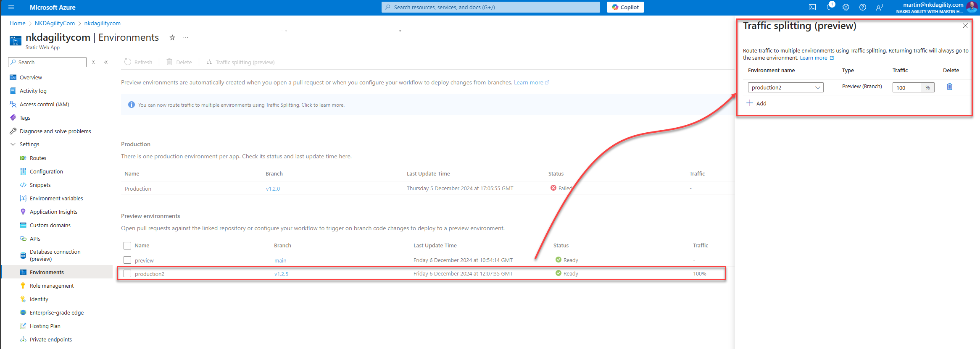Open Database connection (preview)

pos(55,255)
